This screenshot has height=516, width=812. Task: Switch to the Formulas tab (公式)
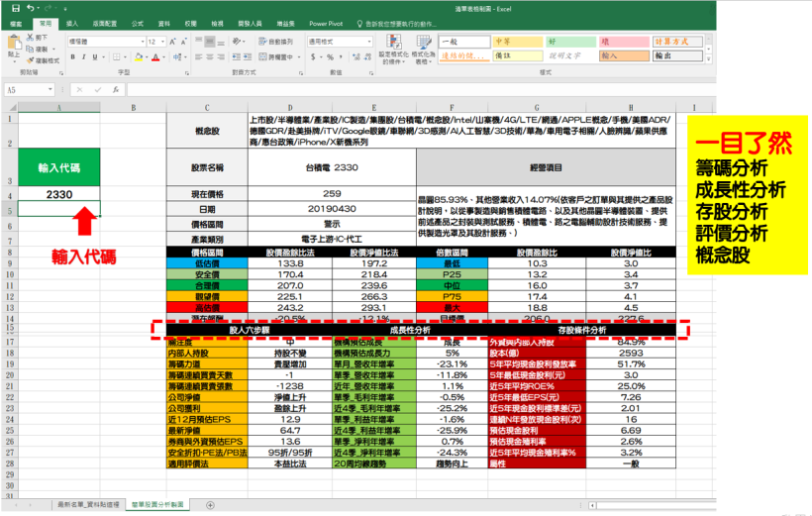point(138,24)
